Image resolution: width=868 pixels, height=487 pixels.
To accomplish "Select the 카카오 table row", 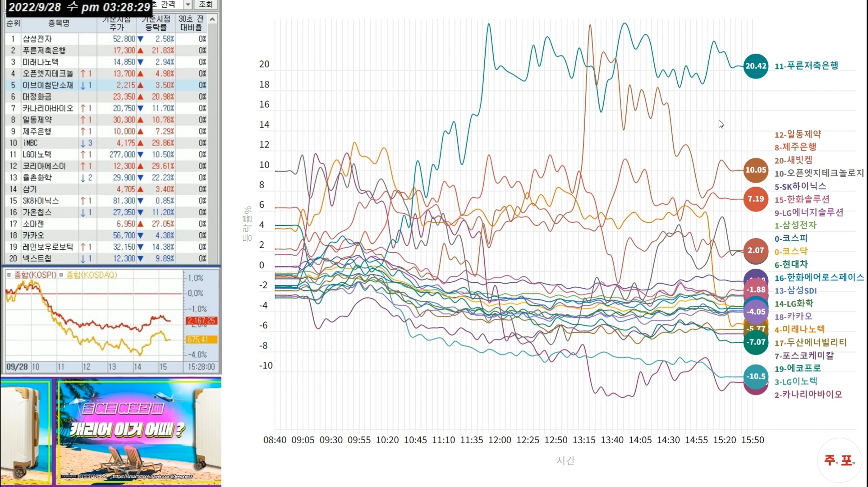I will (x=106, y=236).
